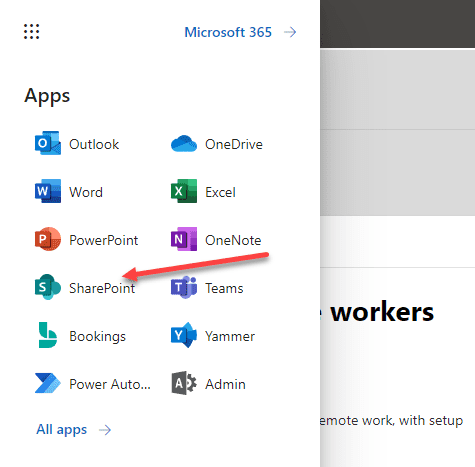475x467 pixels.
Task: Click the 'workers' heading on the page
Action: [382, 312]
